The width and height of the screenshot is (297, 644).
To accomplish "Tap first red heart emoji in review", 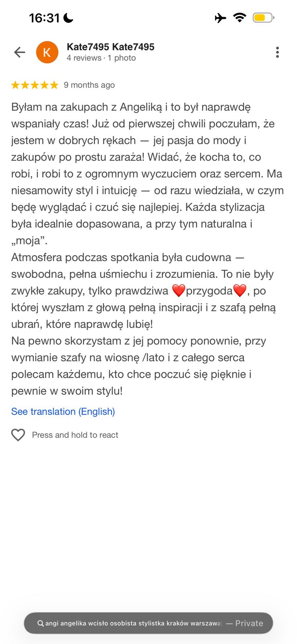I will pyautogui.click(x=178, y=291).
